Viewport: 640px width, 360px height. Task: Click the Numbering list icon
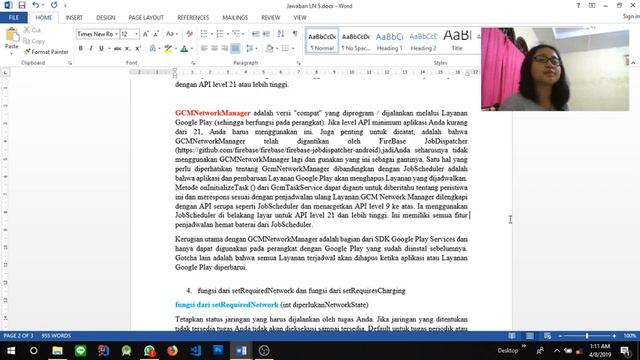coord(221,34)
